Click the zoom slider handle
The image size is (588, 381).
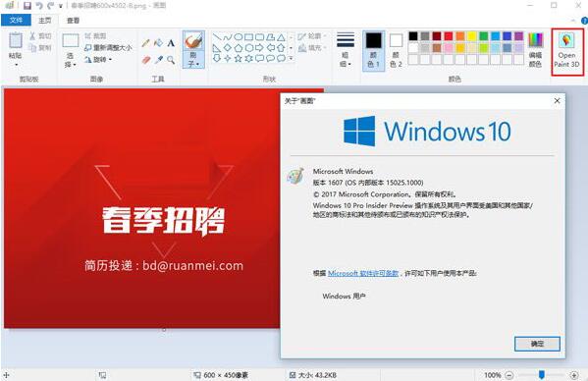point(542,375)
